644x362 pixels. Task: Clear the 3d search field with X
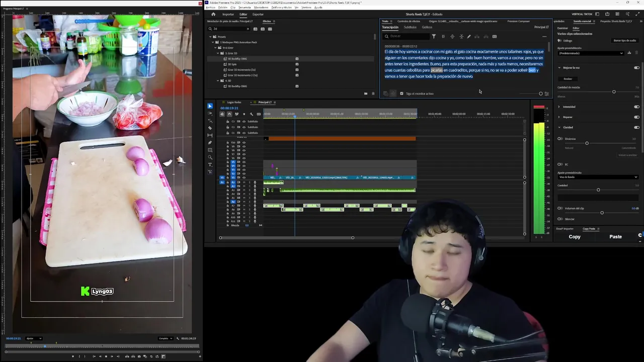point(248,29)
